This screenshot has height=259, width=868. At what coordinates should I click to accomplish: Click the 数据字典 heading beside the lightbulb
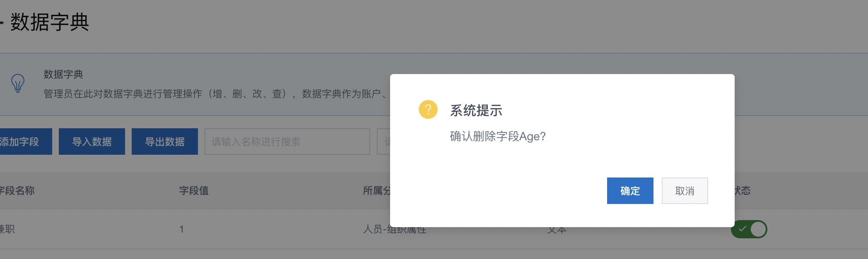tap(63, 74)
